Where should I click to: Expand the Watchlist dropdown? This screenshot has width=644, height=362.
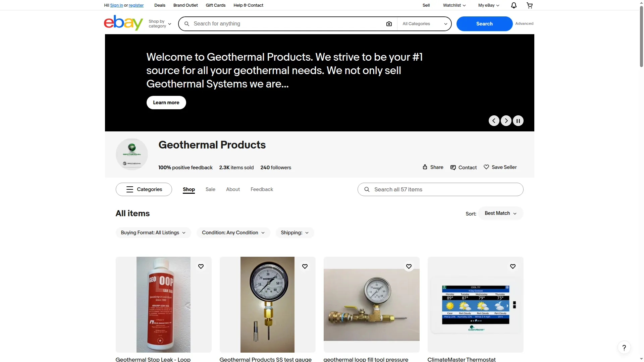pos(454,5)
